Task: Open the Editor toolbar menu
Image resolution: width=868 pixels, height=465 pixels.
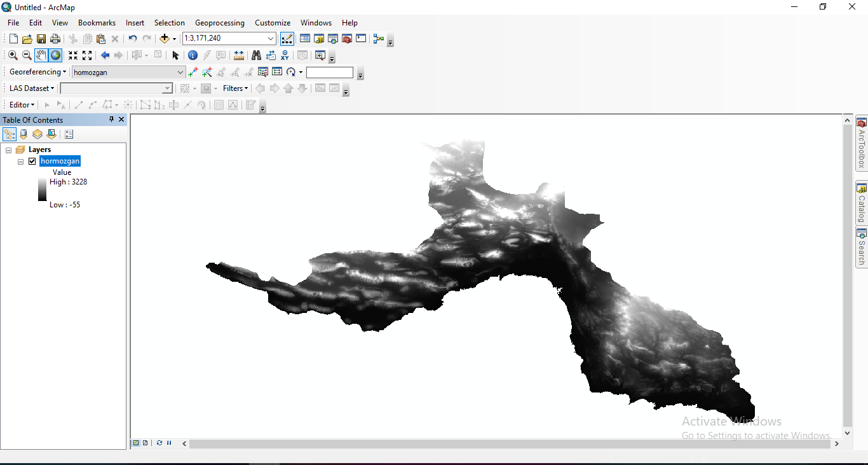Action: coord(22,105)
